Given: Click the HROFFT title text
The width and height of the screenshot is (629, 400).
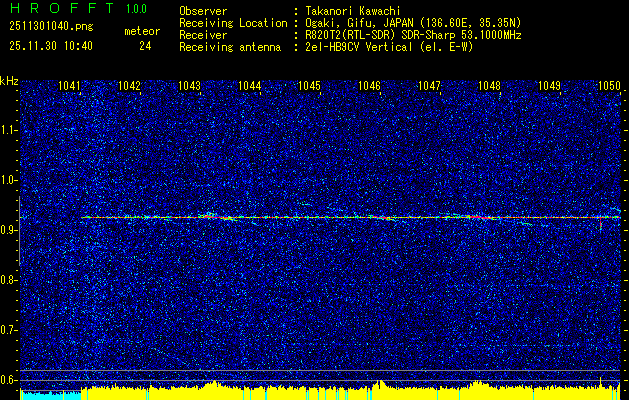Looking at the screenshot, I should point(62,8).
